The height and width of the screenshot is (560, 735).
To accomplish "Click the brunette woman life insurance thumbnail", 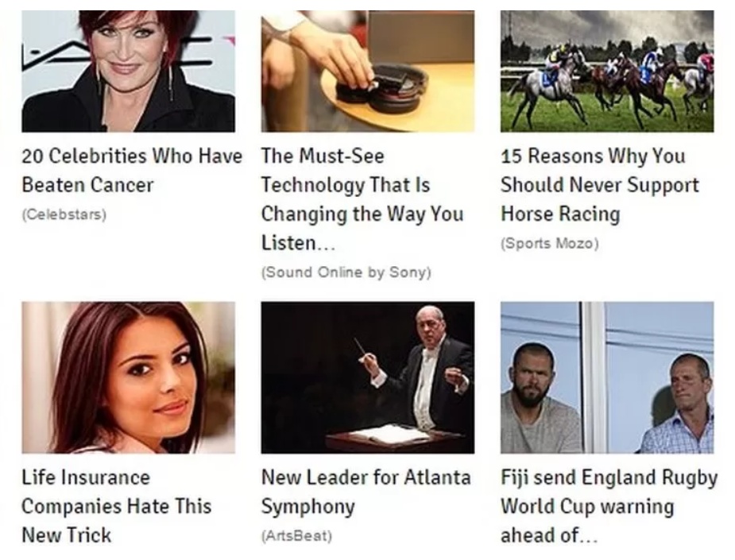I will click(x=128, y=377).
